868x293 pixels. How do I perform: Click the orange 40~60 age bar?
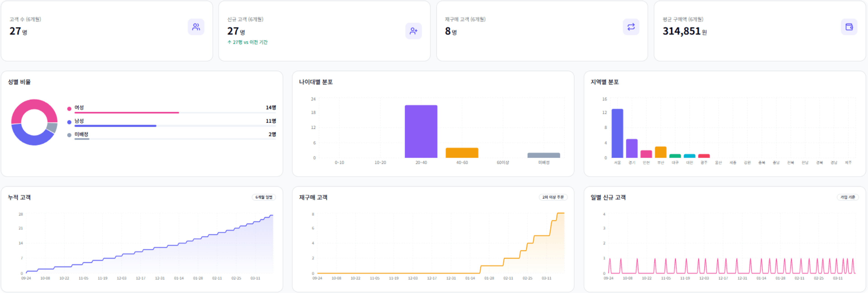click(x=462, y=153)
